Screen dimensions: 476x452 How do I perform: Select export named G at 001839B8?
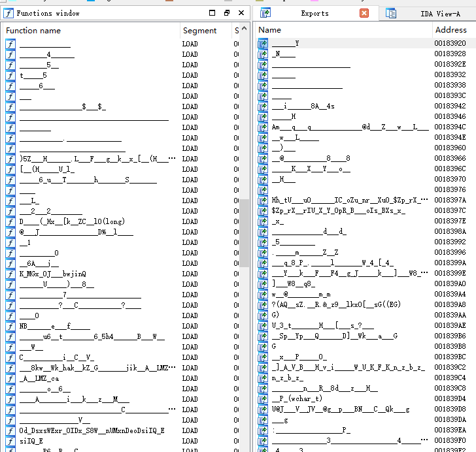tap(274, 346)
